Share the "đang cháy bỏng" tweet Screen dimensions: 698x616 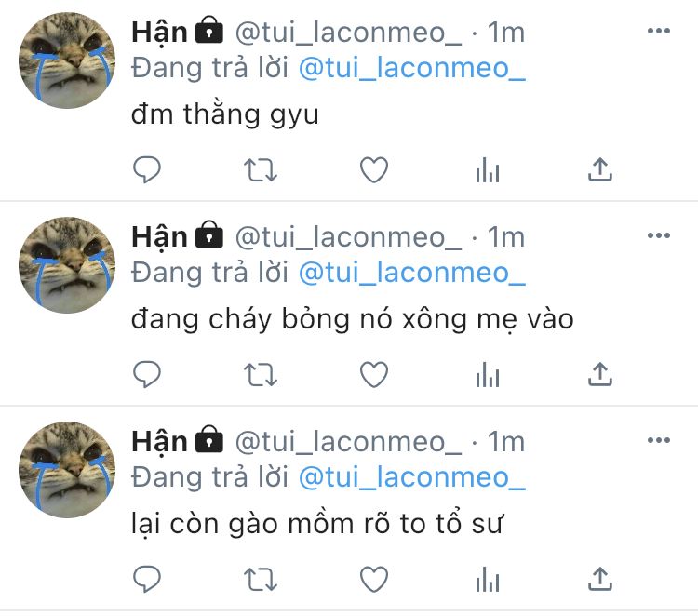tap(600, 374)
